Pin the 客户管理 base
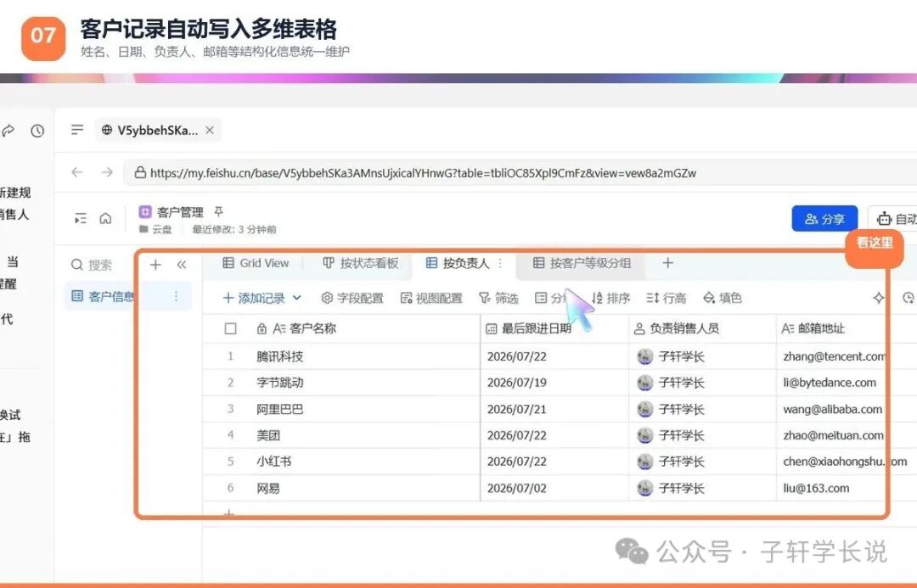917x588 pixels. [218, 211]
